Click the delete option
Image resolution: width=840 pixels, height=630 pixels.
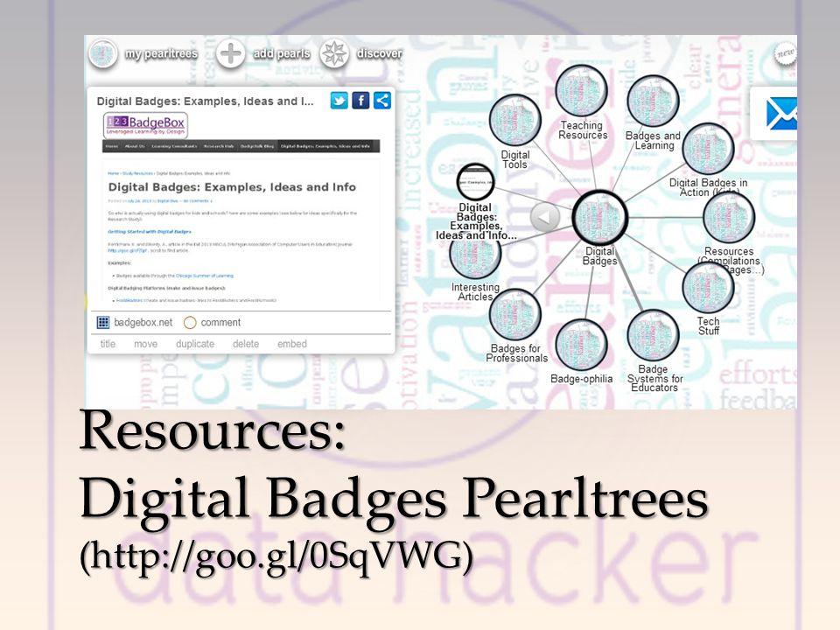(246, 344)
